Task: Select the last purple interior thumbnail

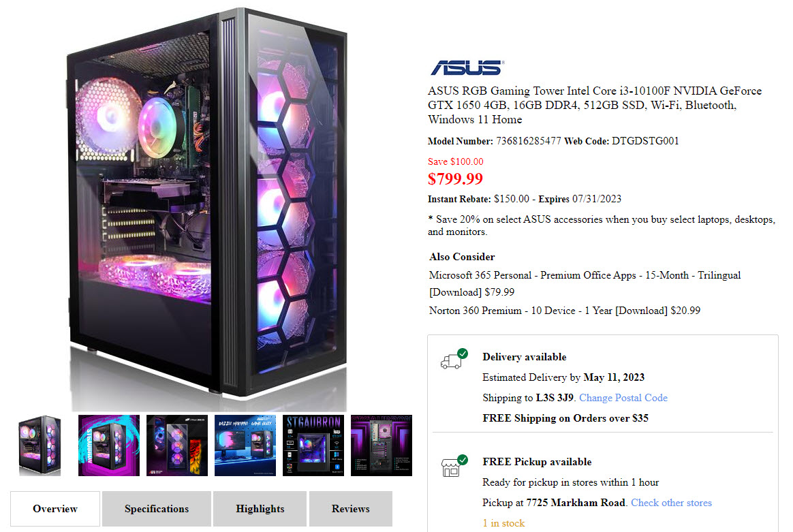Action: pos(382,445)
